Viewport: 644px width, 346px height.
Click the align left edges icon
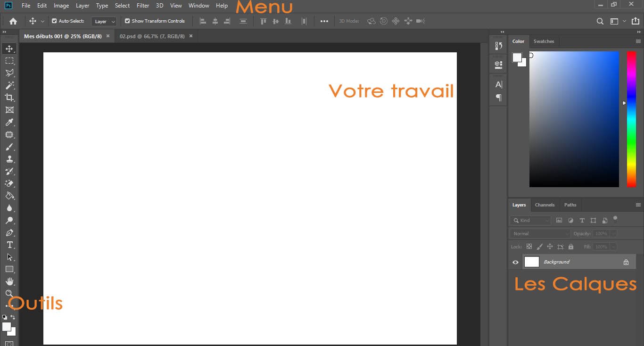click(203, 21)
